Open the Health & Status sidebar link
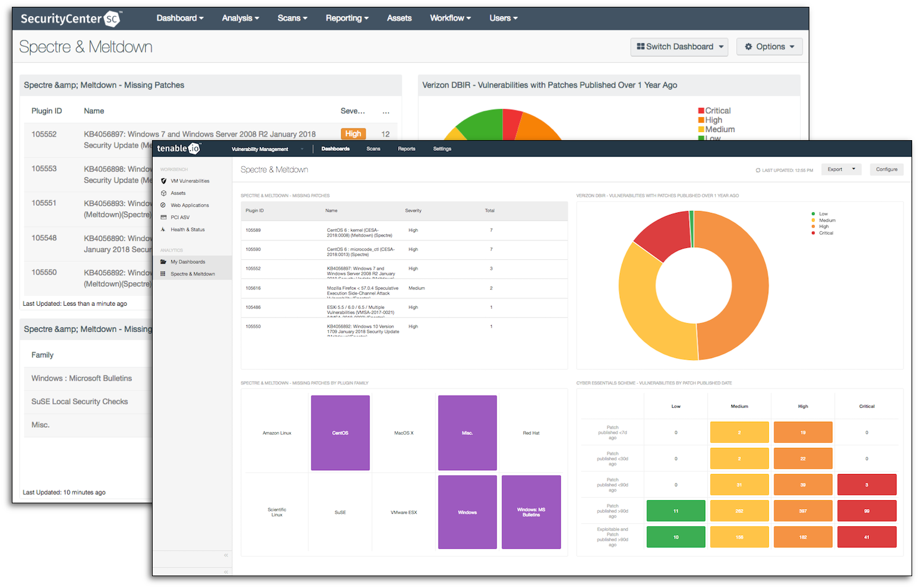919x588 pixels. coord(188,229)
